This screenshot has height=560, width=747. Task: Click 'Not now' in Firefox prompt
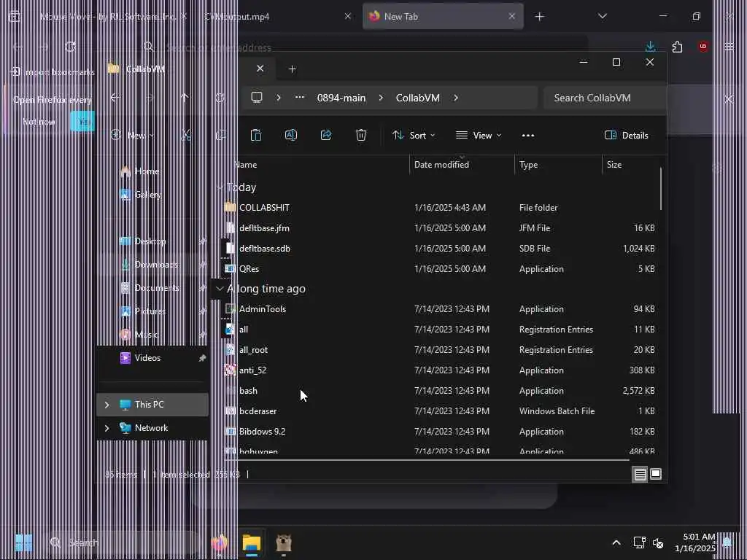39,122
